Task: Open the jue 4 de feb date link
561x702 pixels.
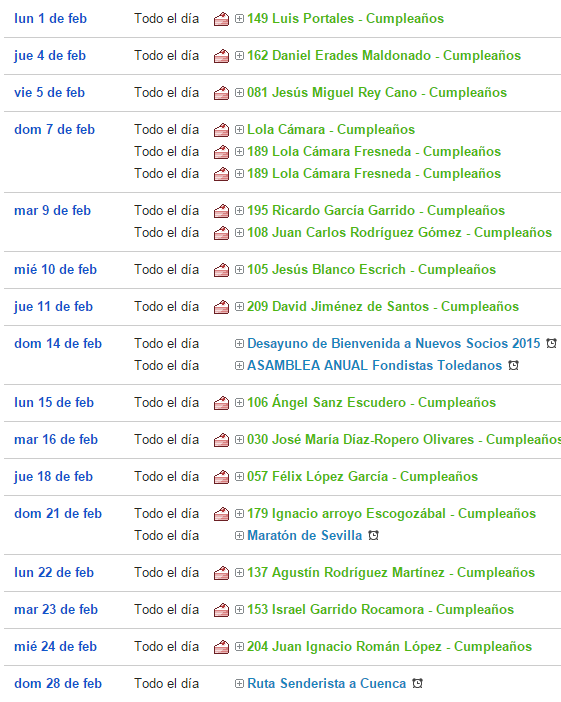Action: pyautogui.click(x=50, y=56)
